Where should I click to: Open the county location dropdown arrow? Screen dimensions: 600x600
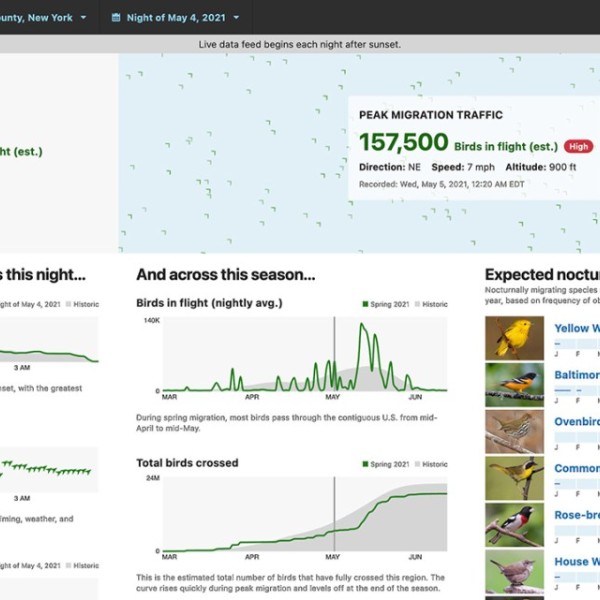point(83,18)
